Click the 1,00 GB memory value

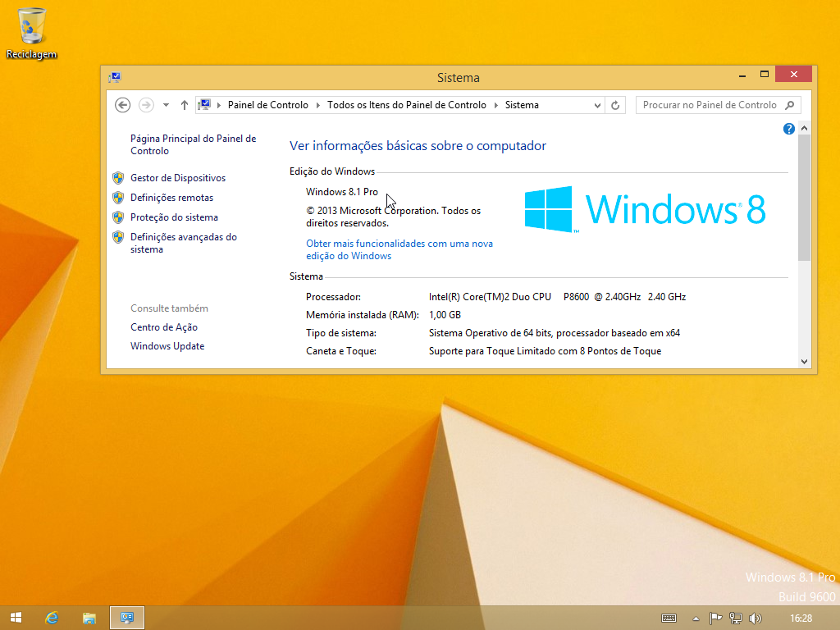point(445,315)
